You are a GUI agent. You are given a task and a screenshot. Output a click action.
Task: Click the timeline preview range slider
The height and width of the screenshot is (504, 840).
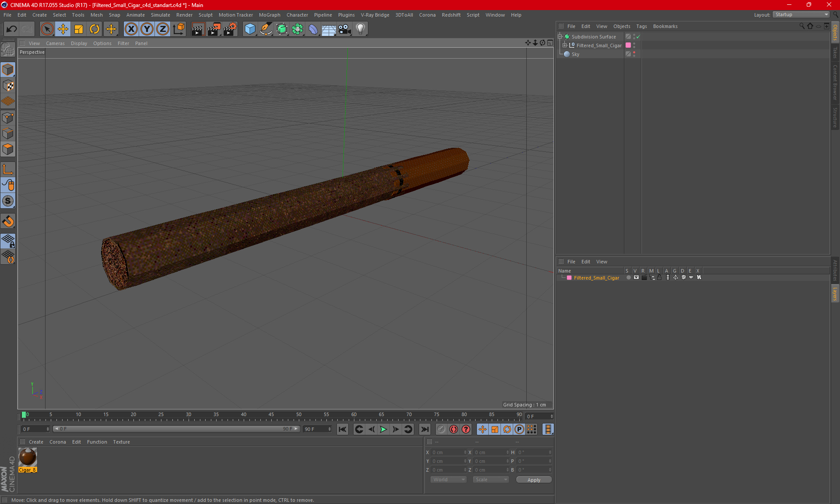176,429
